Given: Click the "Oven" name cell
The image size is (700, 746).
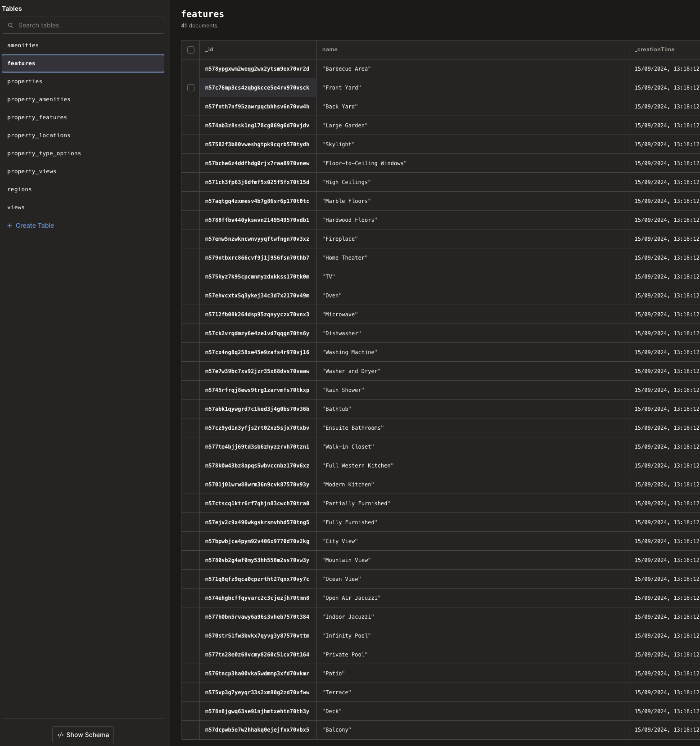Looking at the screenshot, I should pos(473,296).
